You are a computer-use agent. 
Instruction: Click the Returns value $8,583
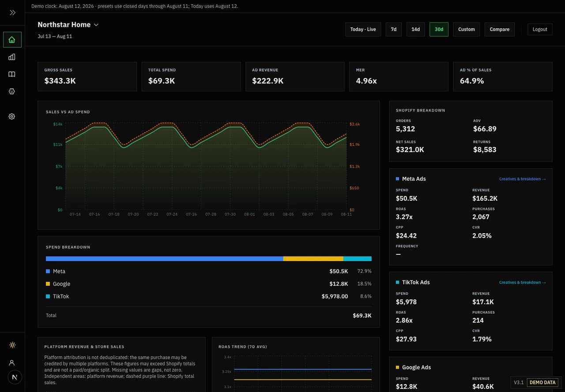[x=485, y=150]
